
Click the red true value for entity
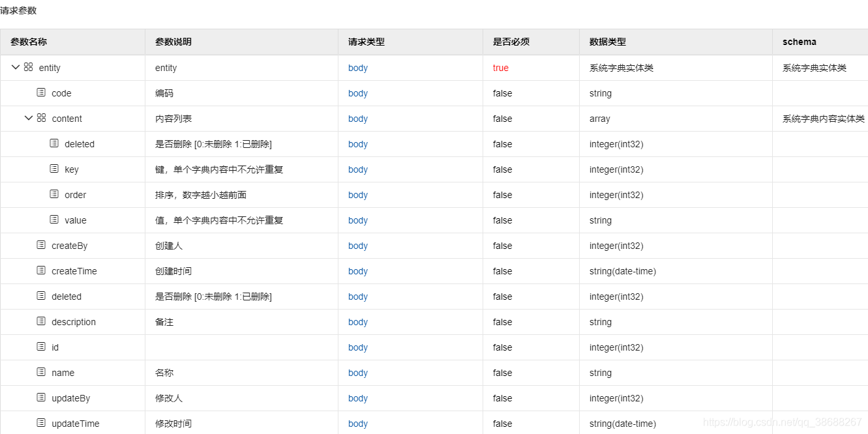(500, 68)
